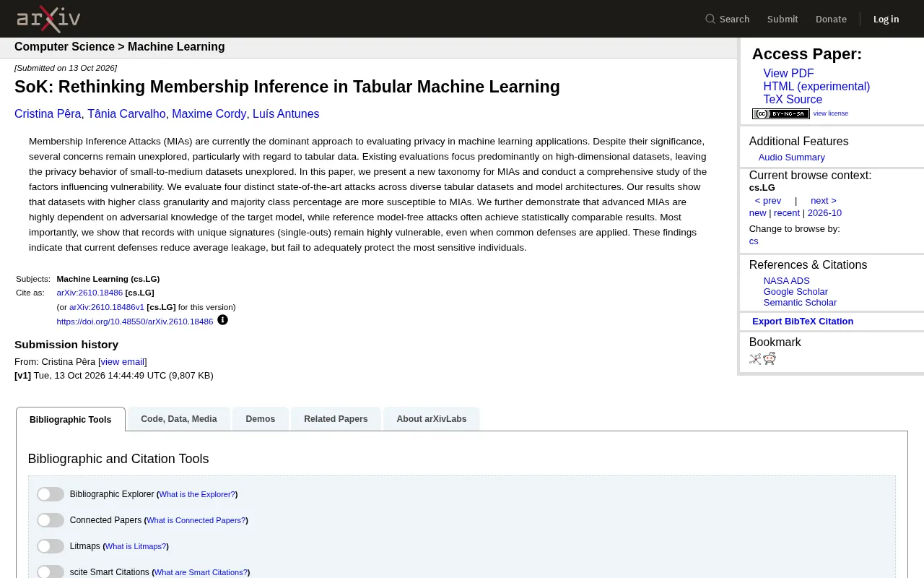Click author Maxime Cordy
The width and height of the screenshot is (924, 578).
click(209, 114)
